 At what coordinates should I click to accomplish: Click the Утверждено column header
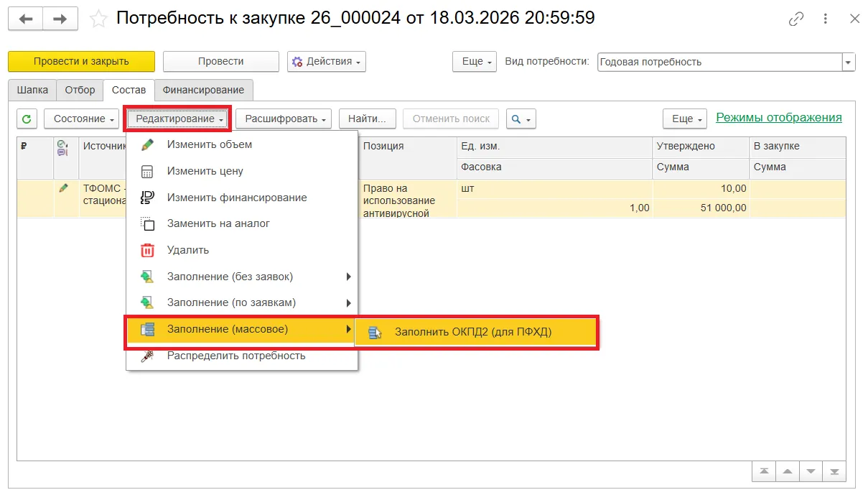(x=701, y=146)
